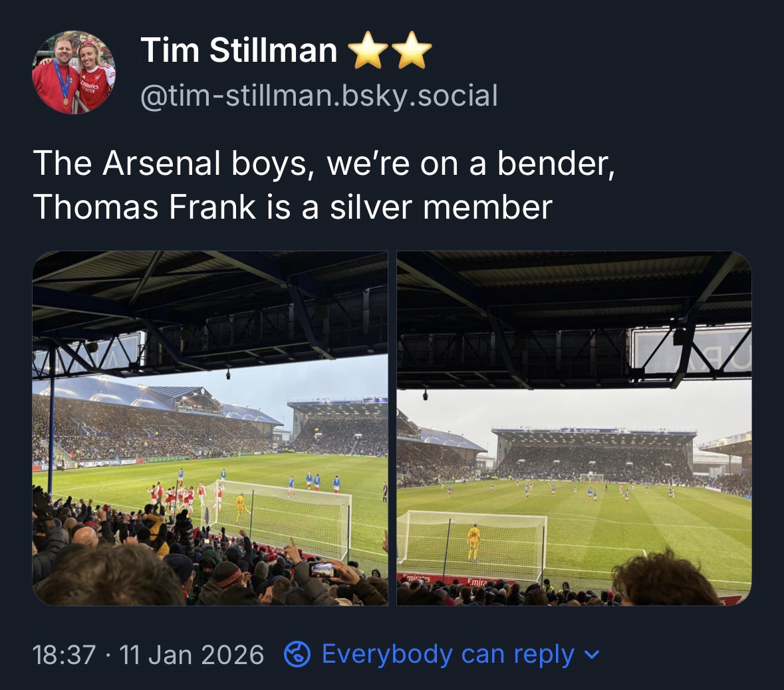Click the yellow goalkeeper in the left photo

[241, 507]
